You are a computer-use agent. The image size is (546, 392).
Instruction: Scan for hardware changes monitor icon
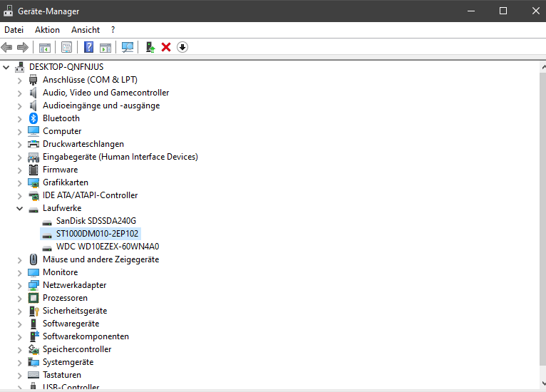pos(128,47)
